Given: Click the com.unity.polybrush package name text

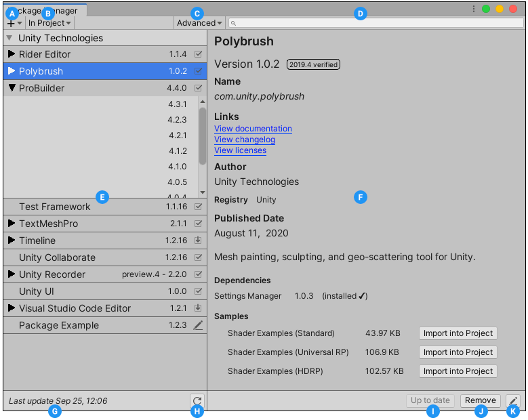Looking at the screenshot, I should pyautogui.click(x=259, y=96).
